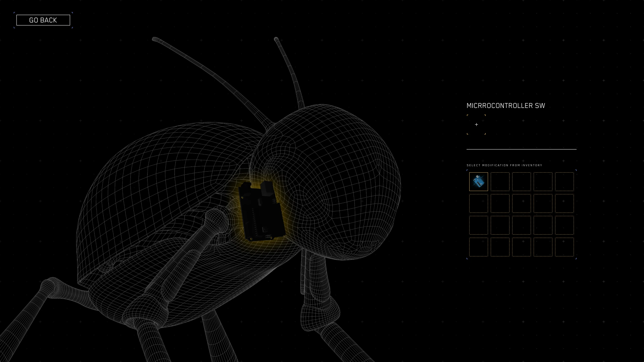
Task: Select fourth slot in first inventory row
Action: [x=543, y=182]
